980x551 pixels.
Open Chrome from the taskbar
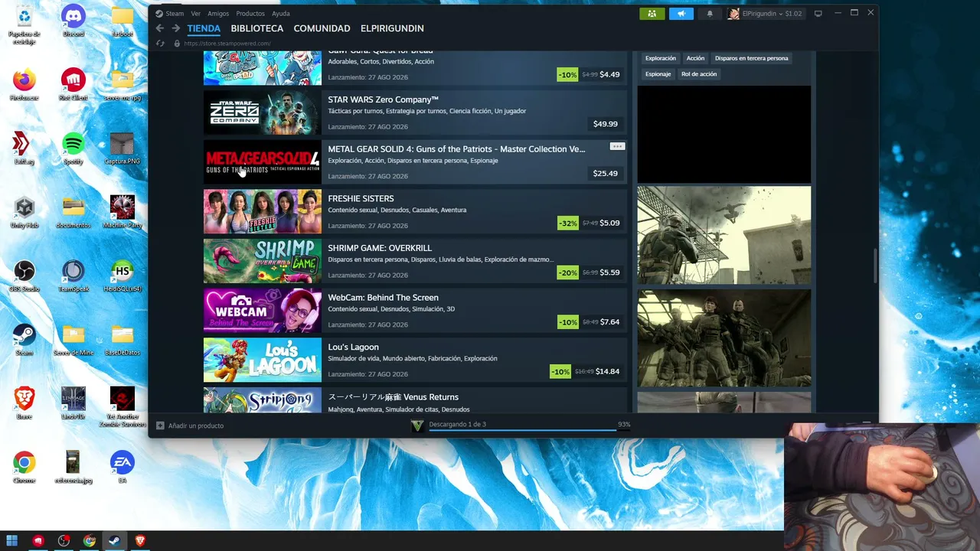pos(90,540)
